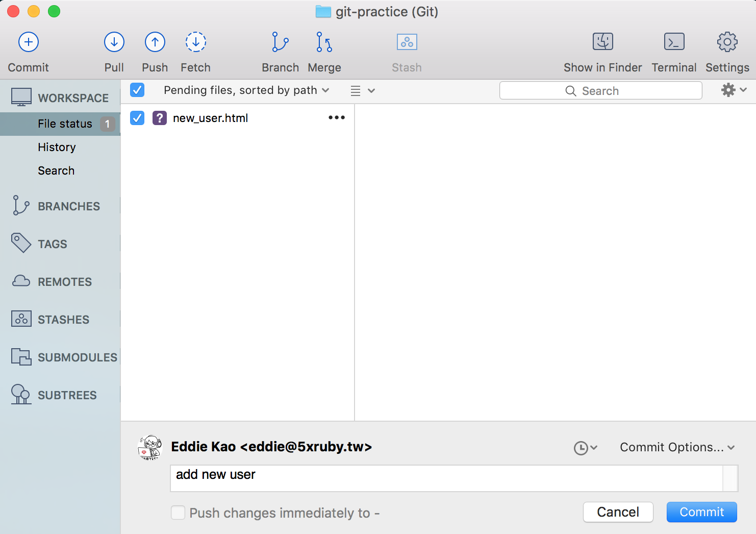Uncheck the new_user.html file checkbox
Image resolution: width=756 pixels, height=534 pixels.
(x=137, y=118)
